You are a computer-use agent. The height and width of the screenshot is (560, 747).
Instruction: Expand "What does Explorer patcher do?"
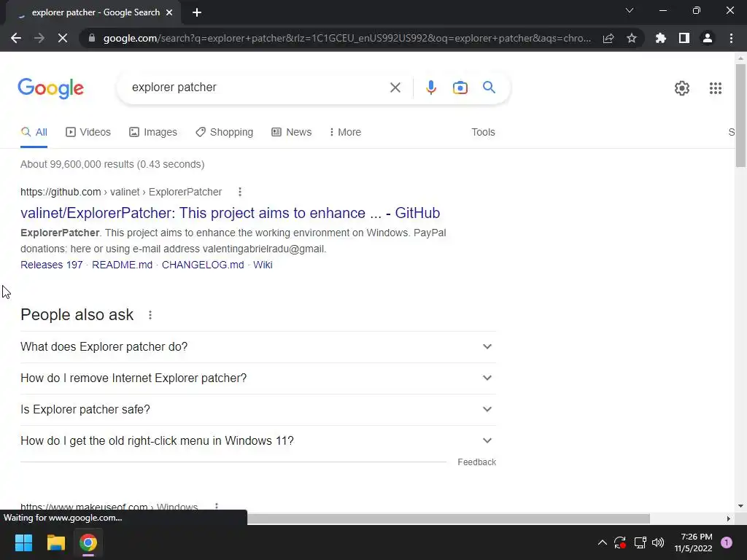tap(258, 346)
